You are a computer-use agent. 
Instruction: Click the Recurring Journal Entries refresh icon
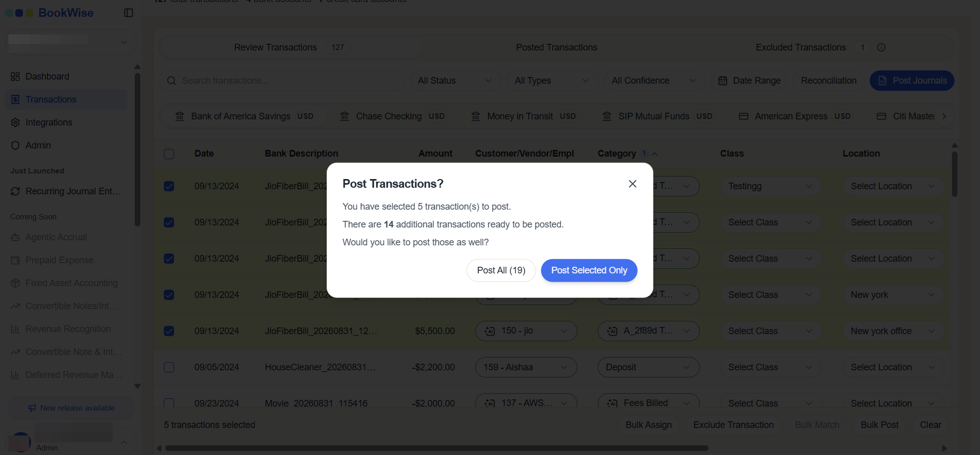15,191
